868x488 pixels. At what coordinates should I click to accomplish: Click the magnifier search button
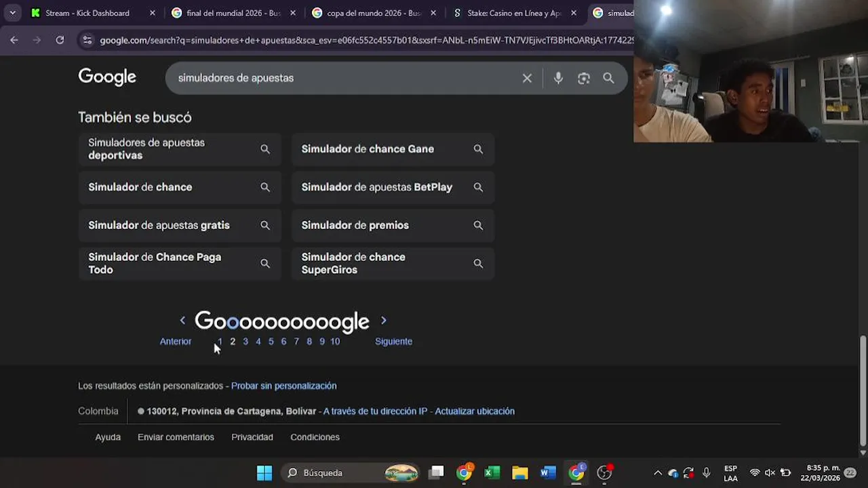(609, 78)
